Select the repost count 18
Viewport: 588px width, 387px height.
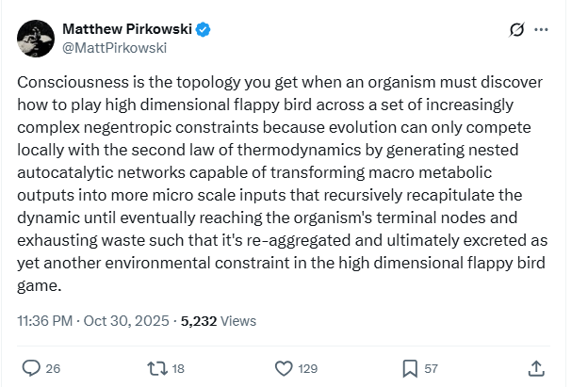click(179, 368)
